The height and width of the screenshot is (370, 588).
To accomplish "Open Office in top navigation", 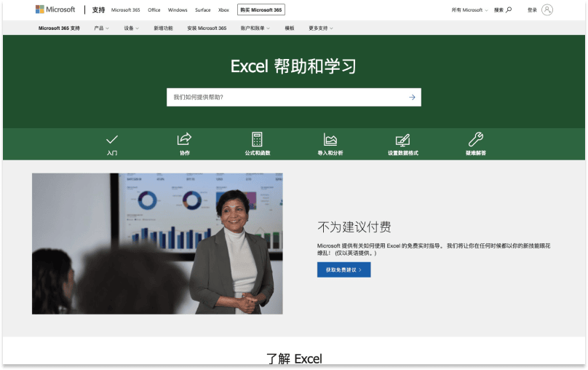I will pos(154,10).
